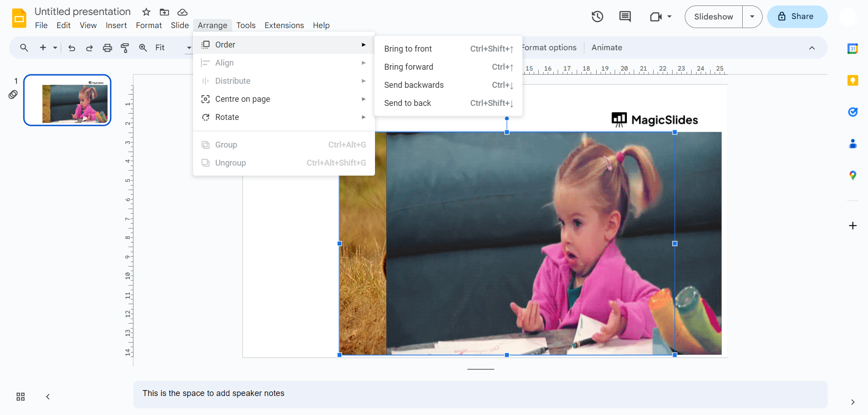Open the View menu
Screen dimensions: 868x415
tap(88, 25)
